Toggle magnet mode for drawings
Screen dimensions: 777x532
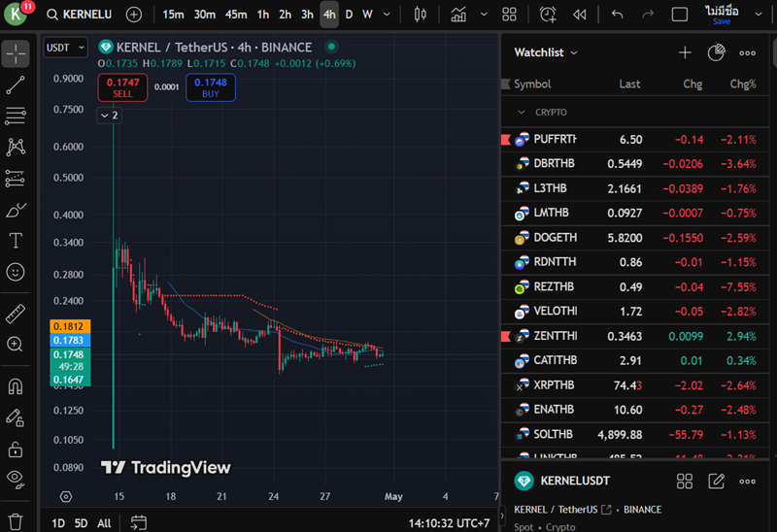pyautogui.click(x=16, y=386)
